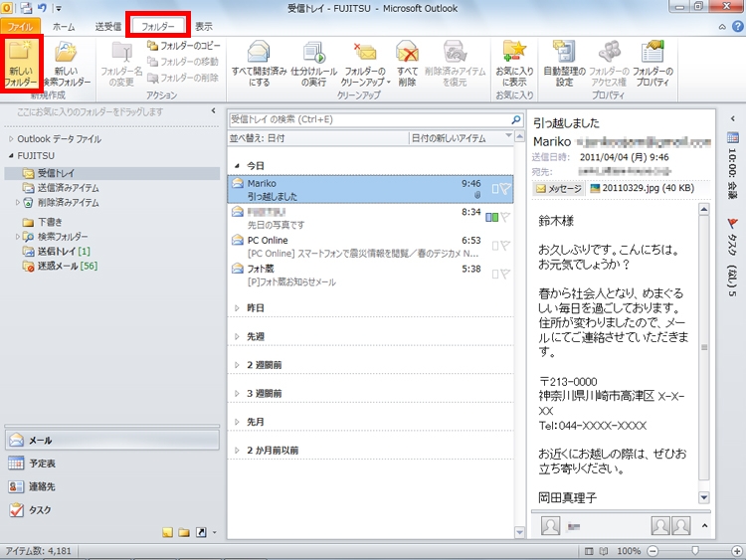746x560 pixels.
Task: Choose フォルダーの移動 command
Action: click(x=183, y=62)
